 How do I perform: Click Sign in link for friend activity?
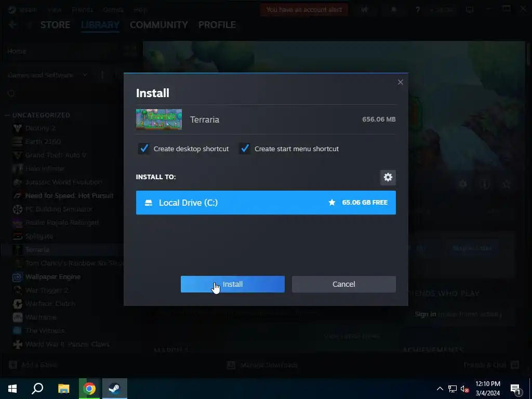(x=425, y=314)
